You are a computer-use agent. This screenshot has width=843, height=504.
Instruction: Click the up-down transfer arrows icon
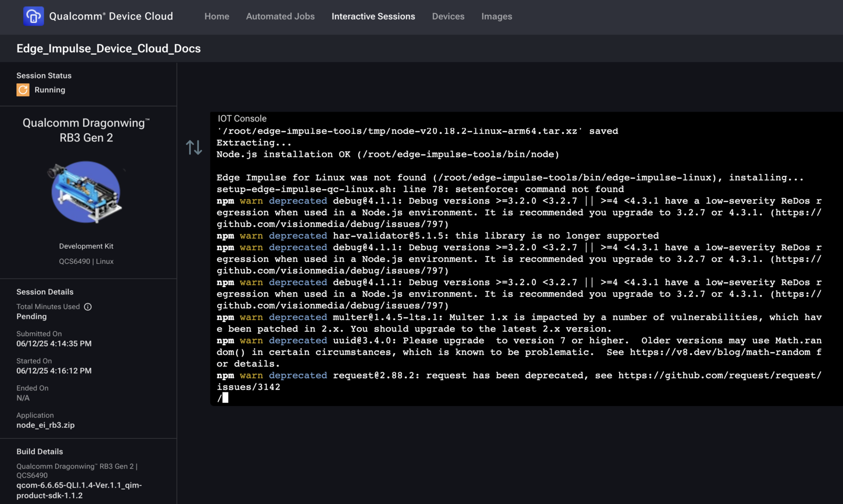pyautogui.click(x=194, y=147)
